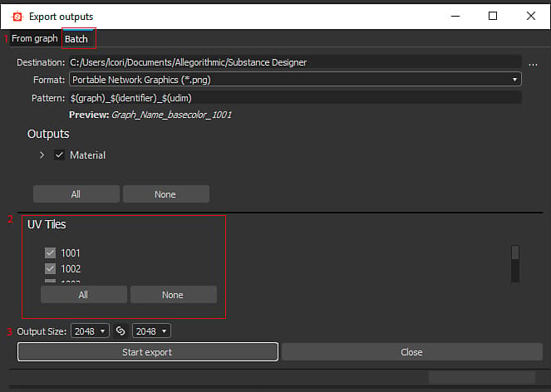Screen dimensions: 551x392
Task: Switch to the From graph tab
Action: coord(34,38)
